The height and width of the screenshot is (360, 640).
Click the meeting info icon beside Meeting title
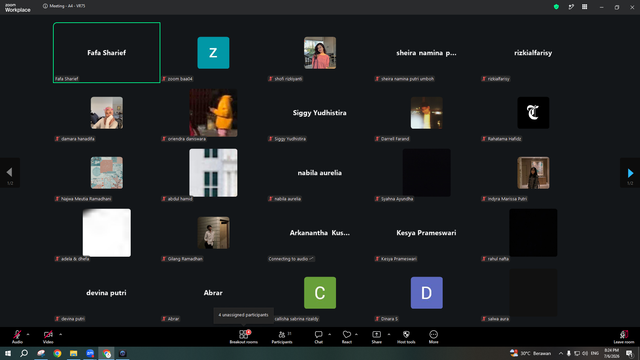click(45, 6)
